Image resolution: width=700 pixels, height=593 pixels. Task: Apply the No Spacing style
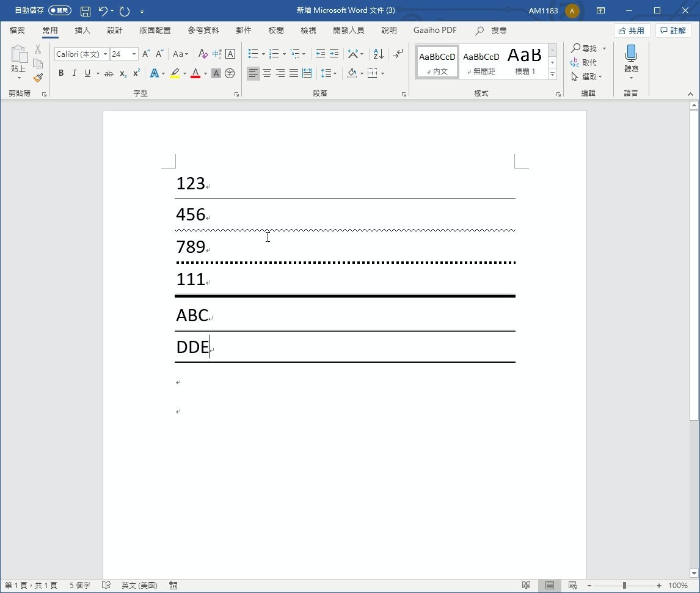[x=481, y=62]
